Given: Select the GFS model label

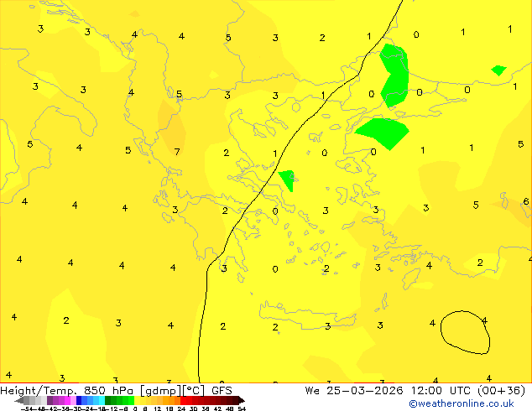Looking at the screenshot, I should click(222, 390).
